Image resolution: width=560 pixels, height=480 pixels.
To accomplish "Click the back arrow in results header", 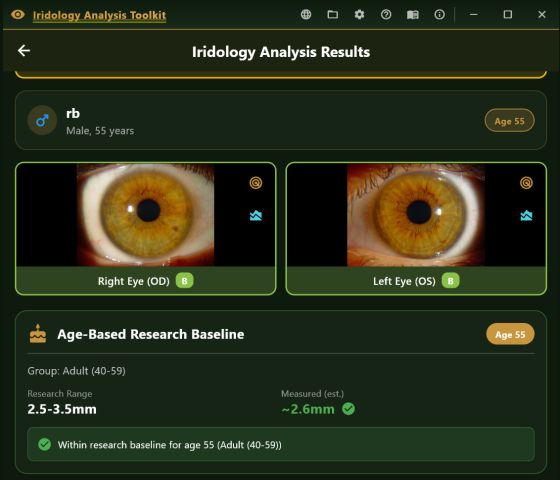I will pos(24,50).
